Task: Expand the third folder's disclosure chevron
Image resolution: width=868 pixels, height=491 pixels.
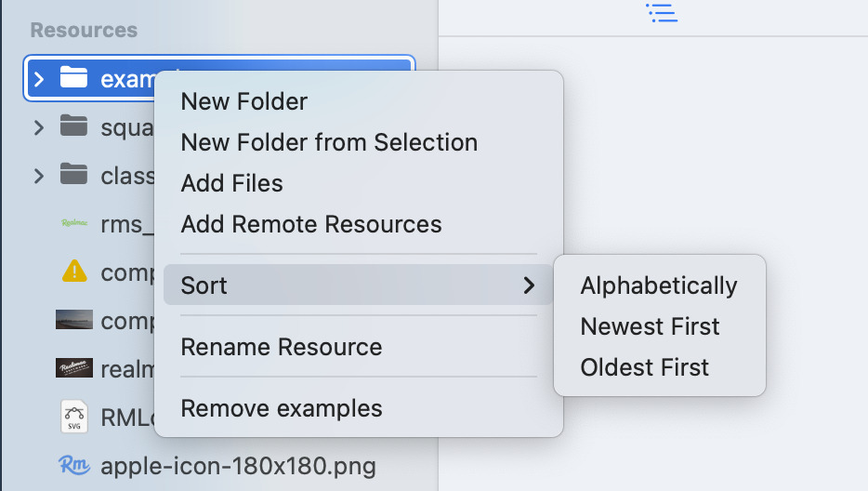Action: click(38, 175)
